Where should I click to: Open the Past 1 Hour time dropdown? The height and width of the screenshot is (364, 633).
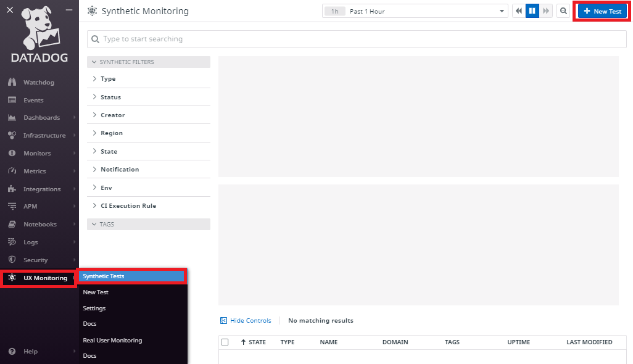coord(415,11)
